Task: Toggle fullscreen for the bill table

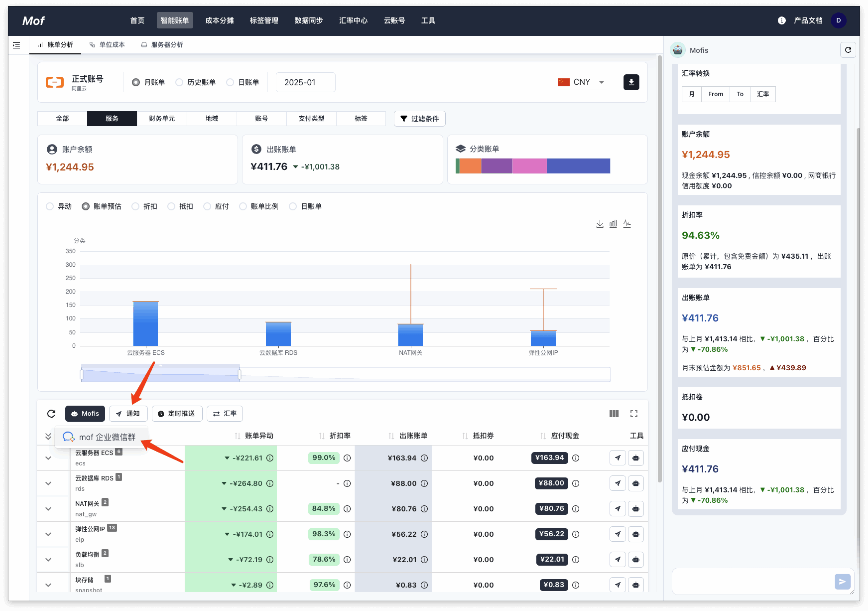Action: (x=634, y=413)
